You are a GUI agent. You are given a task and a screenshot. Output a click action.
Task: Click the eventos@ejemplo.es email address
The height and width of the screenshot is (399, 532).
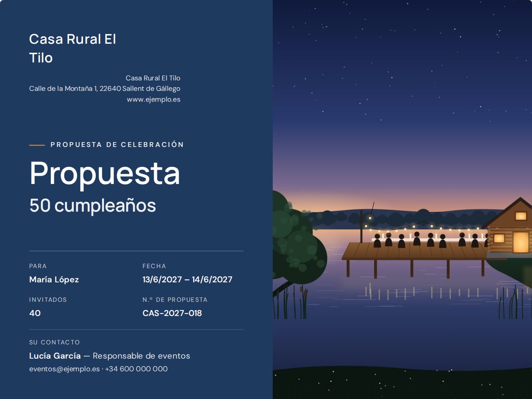pos(65,369)
